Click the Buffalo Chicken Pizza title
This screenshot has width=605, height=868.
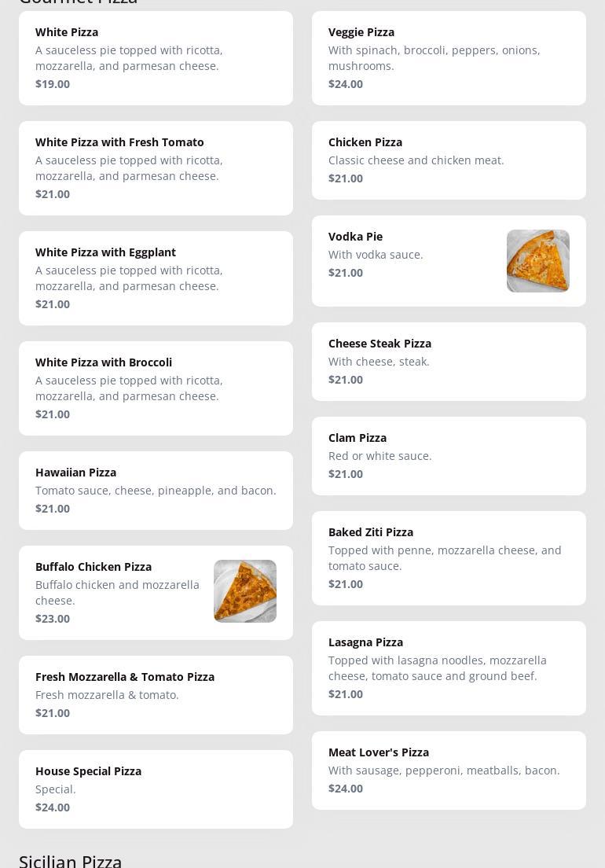tap(93, 567)
